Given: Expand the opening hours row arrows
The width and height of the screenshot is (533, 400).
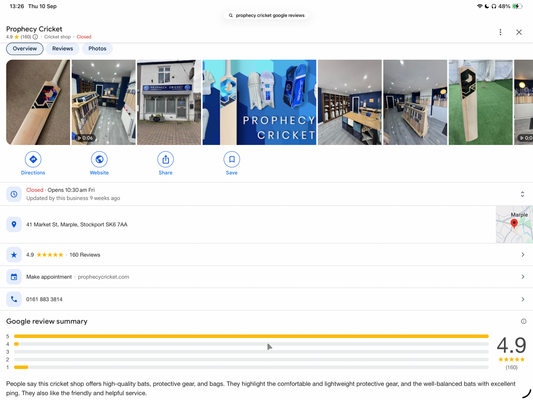Looking at the screenshot, I should [522, 194].
